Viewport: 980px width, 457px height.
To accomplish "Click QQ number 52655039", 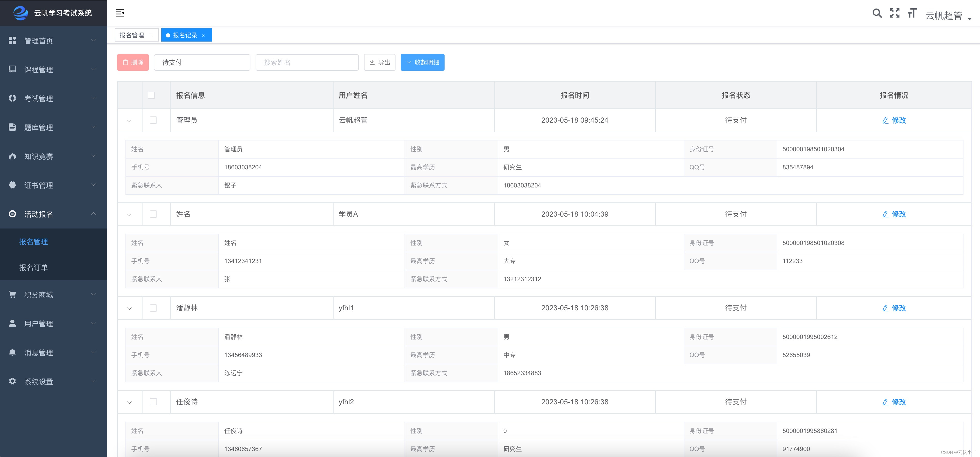I will 796,355.
